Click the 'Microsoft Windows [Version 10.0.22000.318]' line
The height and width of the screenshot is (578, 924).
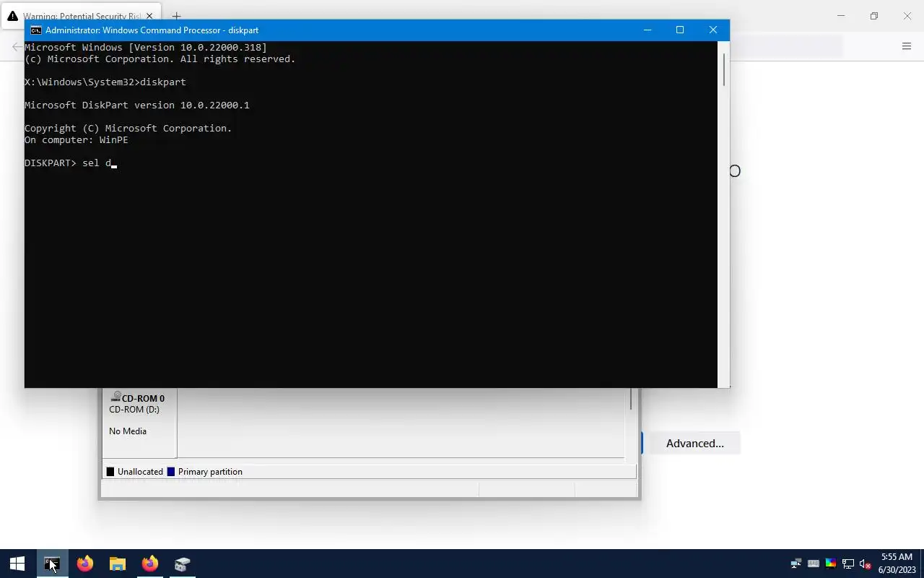(x=146, y=48)
